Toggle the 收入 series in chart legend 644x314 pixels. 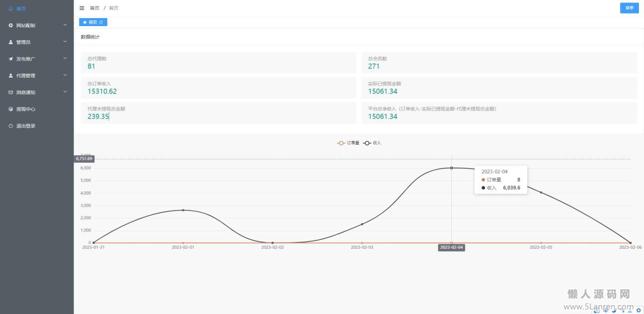[372, 143]
